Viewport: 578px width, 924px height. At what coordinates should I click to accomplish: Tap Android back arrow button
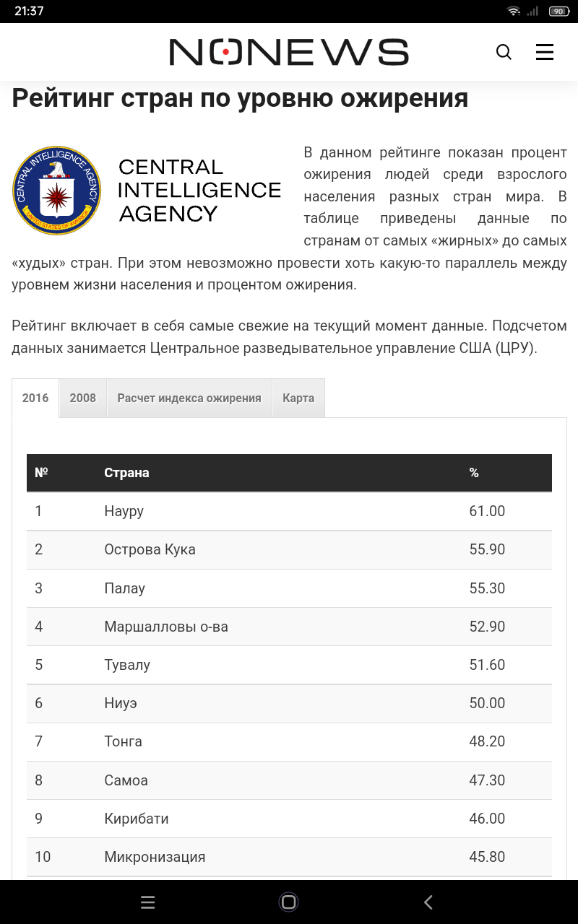click(428, 902)
